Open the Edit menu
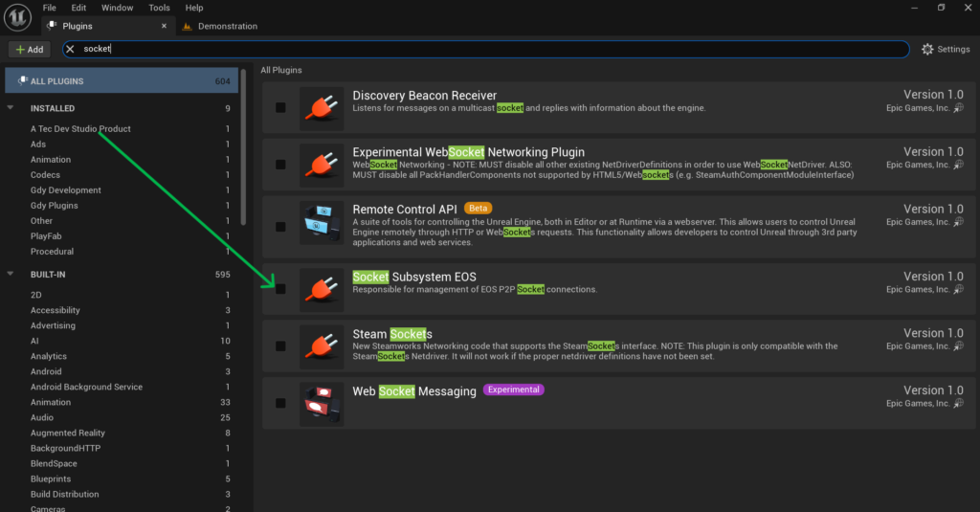980x512 pixels. point(78,8)
